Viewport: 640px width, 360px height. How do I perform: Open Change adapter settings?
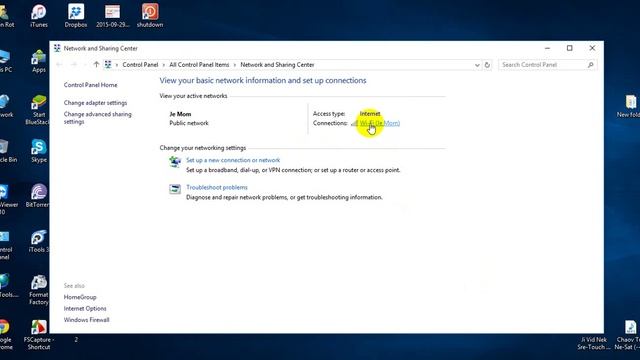click(x=96, y=103)
